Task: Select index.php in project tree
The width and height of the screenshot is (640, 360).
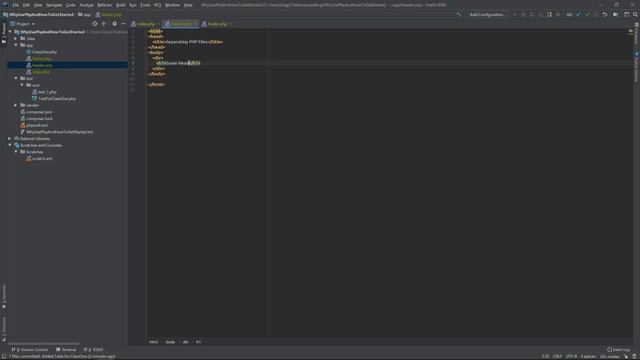Action: point(41,72)
